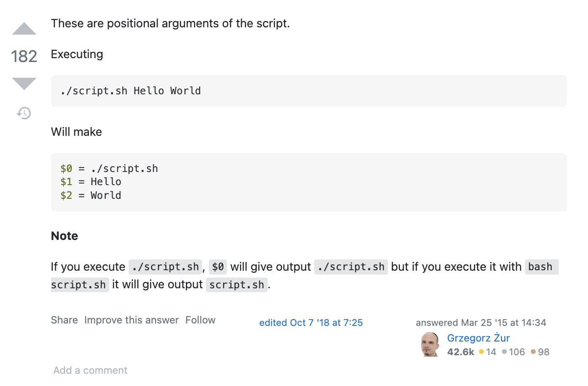
Task: Open the edited Oct 7 '18 revision link
Action: [x=311, y=322]
